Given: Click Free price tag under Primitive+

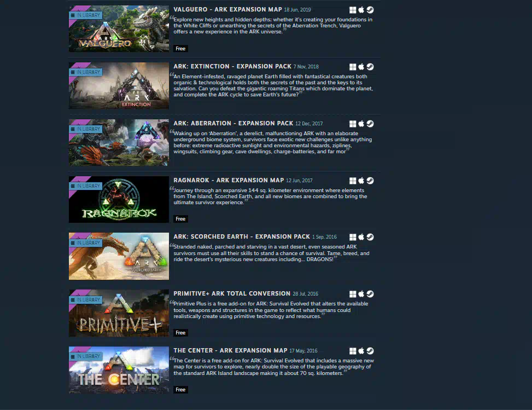Looking at the screenshot, I should pos(180,333).
